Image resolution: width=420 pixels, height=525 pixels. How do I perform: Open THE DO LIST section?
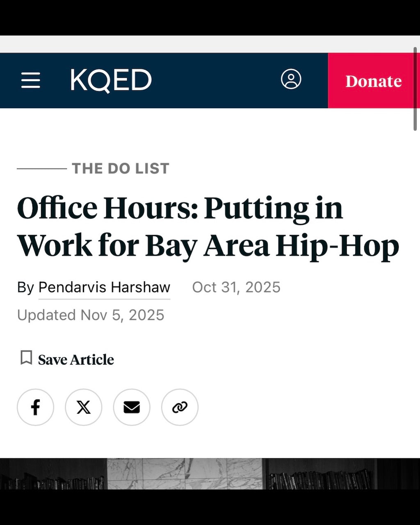(x=120, y=168)
